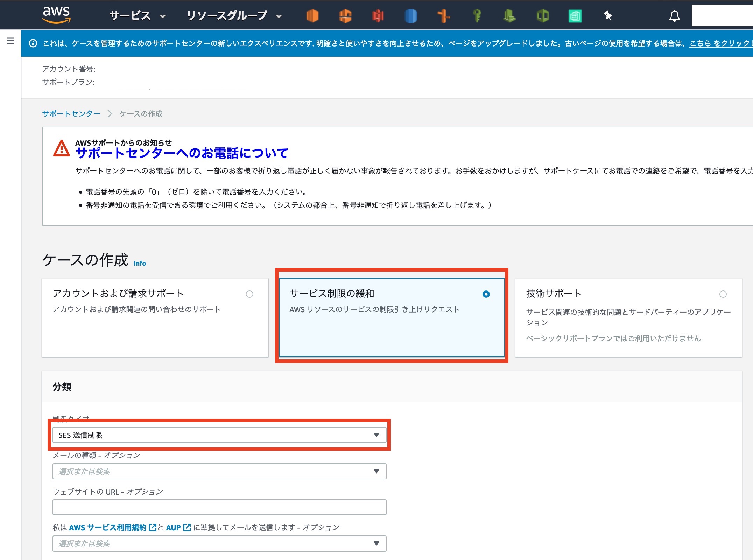
Task: Select アカウントおよび請求サポート radio option
Action: 249,294
